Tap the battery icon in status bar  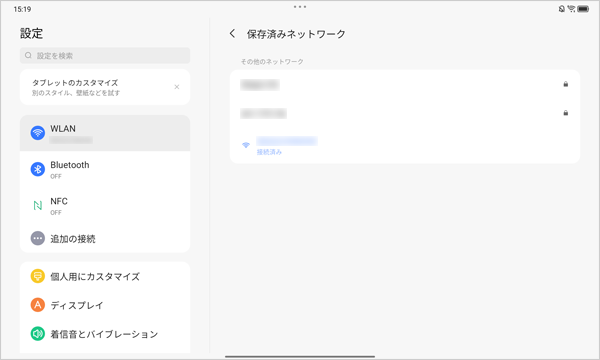coord(583,9)
